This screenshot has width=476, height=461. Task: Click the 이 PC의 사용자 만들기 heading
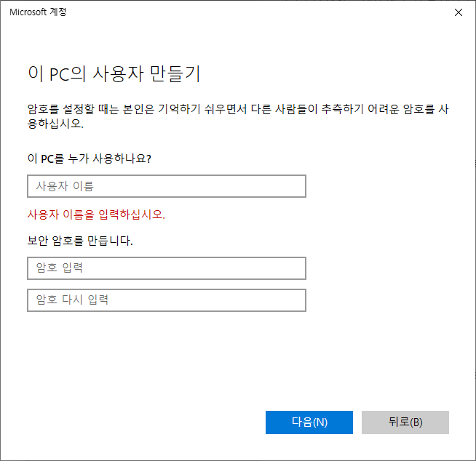click(114, 73)
